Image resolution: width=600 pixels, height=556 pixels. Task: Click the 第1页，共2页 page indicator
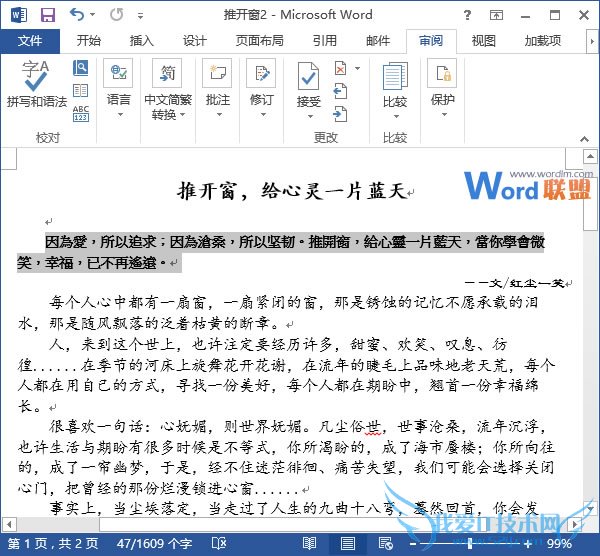pos(53,543)
